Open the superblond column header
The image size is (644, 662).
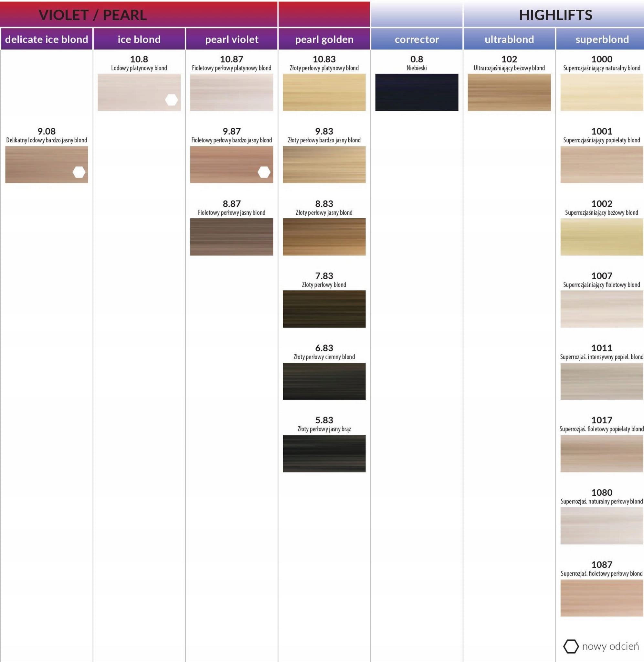pos(602,39)
